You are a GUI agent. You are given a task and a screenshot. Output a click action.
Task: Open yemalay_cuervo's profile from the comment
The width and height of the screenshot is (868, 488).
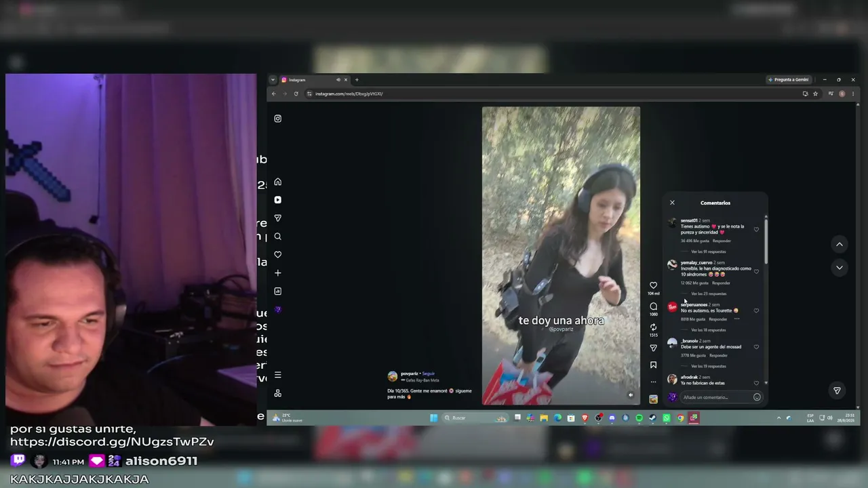696,262
